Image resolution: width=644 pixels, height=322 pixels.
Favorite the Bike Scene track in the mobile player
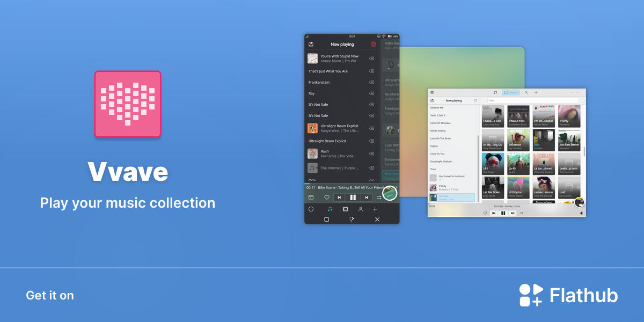click(x=326, y=197)
